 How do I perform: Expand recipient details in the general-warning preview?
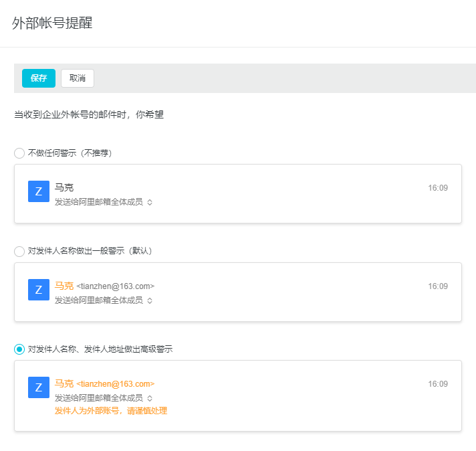[x=150, y=300]
